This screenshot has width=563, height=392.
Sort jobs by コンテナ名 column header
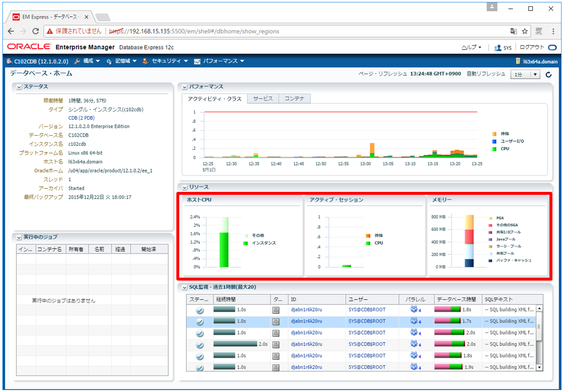(50, 249)
